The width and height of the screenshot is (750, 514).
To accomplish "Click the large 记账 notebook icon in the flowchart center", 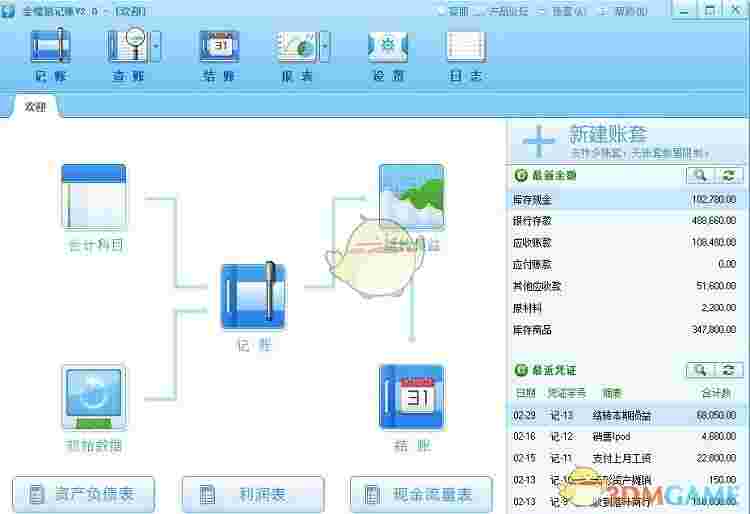I will [x=254, y=296].
